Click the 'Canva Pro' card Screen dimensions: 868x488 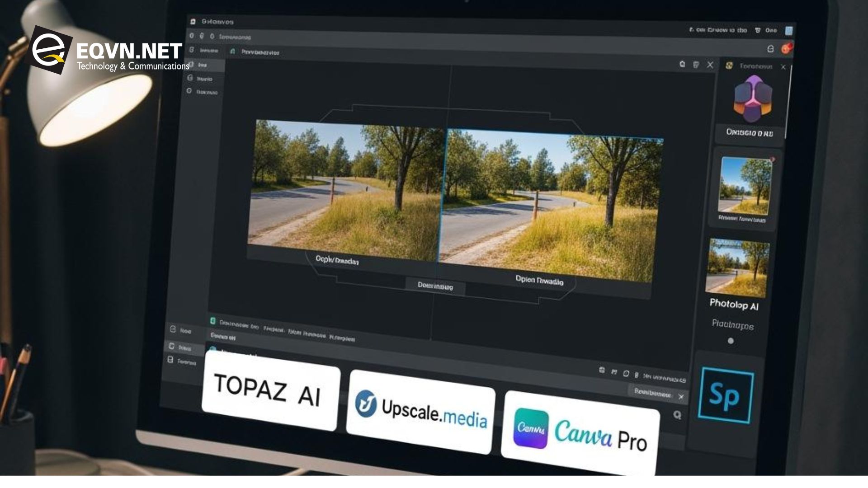click(x=580, y=434)
